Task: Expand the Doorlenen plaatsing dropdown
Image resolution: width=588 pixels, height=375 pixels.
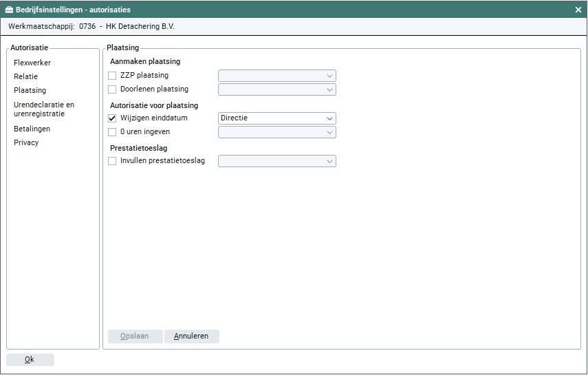Action: [x=276, y=89]
